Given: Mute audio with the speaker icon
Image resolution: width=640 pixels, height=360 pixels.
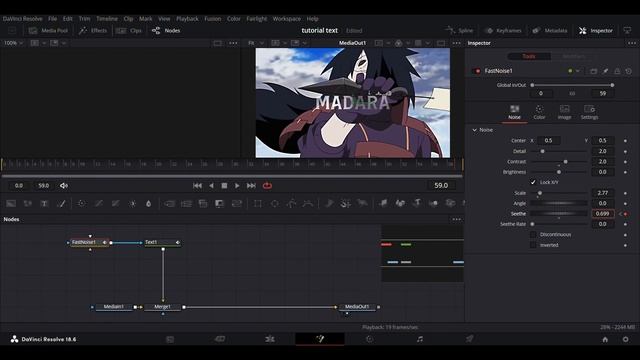Looking at the screenshot, I should [64, 185].
